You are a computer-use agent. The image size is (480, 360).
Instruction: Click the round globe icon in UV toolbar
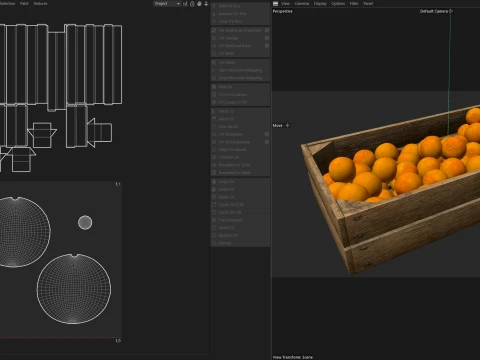199,4
